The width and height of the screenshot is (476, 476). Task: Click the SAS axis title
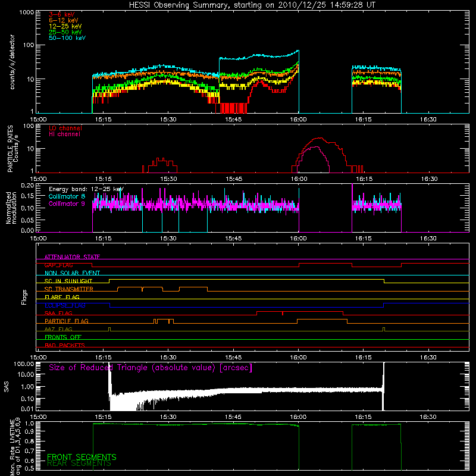7,387
